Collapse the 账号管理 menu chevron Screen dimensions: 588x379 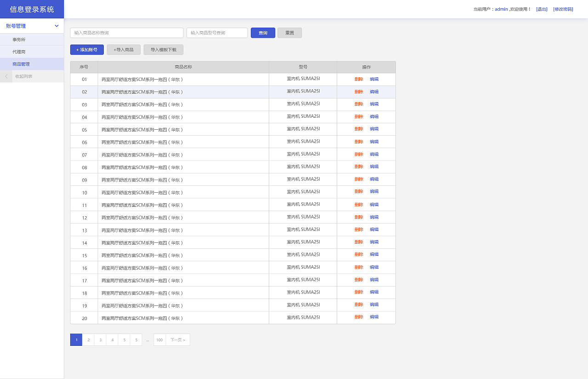57,26
